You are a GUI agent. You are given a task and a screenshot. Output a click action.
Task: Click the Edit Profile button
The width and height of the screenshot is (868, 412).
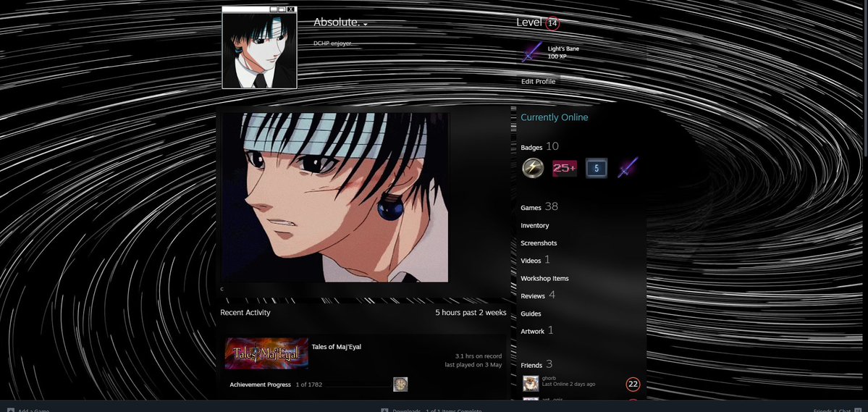(538, 81)
